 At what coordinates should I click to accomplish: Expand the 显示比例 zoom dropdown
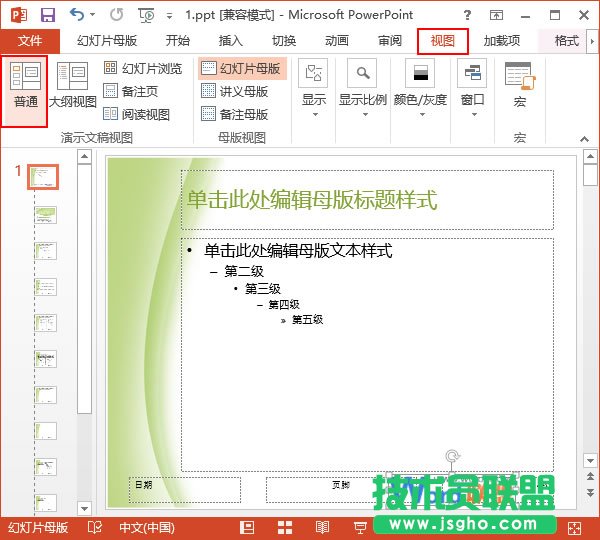[363, 89]
